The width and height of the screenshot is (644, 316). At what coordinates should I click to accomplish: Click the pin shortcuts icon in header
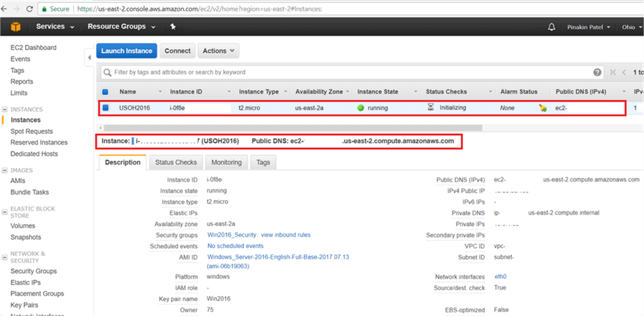tap(173, 26)
